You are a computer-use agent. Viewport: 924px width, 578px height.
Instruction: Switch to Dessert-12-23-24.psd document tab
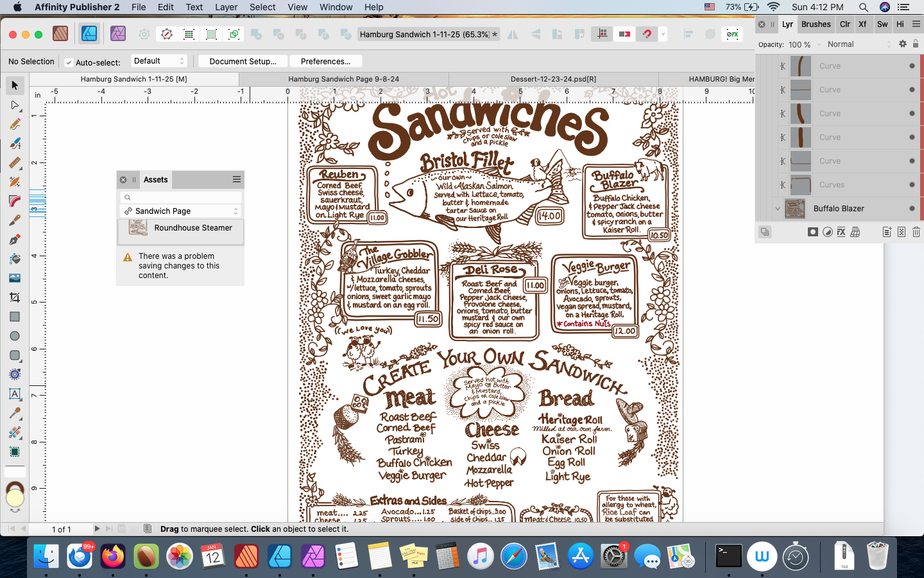click(553, 79)
